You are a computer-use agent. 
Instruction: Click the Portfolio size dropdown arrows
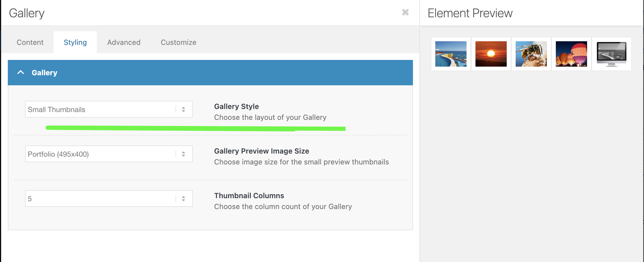tap(183, 154)
